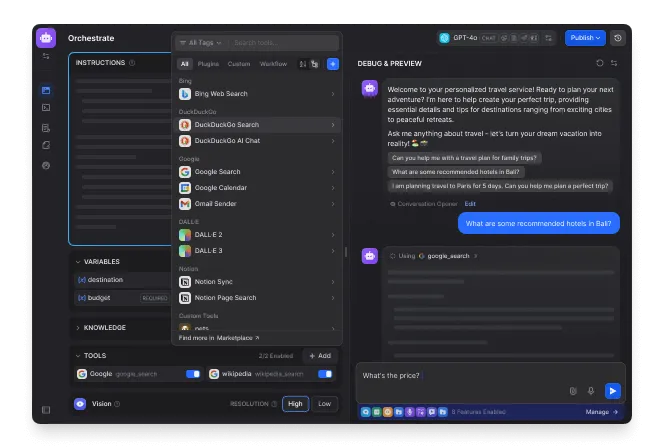Click the purple robot app logo
The height and width of the screenshot is (448, 664).
(x=46, y=38)
